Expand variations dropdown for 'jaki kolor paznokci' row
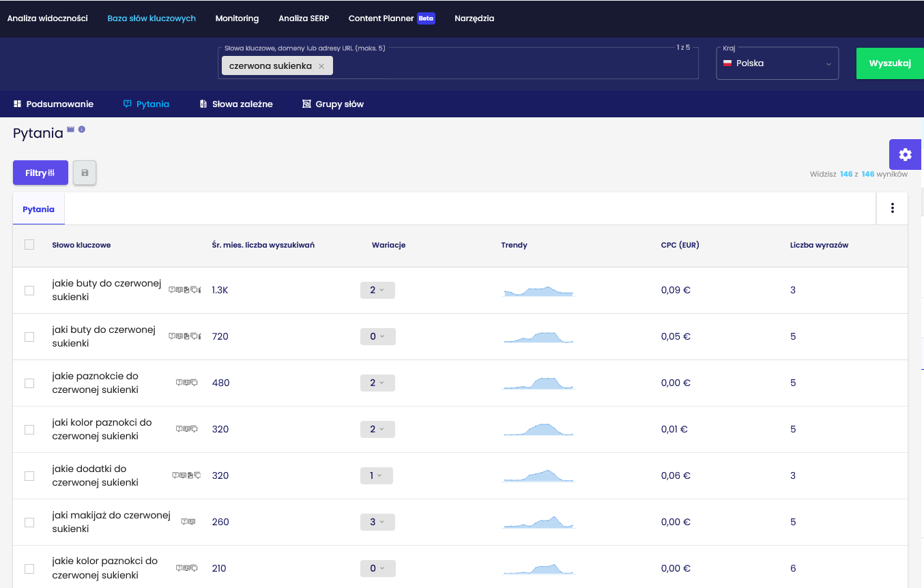 pos(377,429)
